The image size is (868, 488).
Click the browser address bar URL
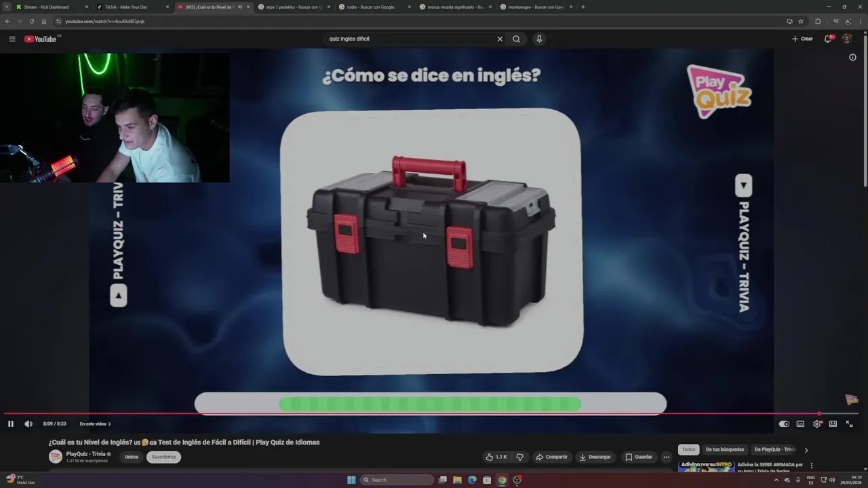(105, 21)
